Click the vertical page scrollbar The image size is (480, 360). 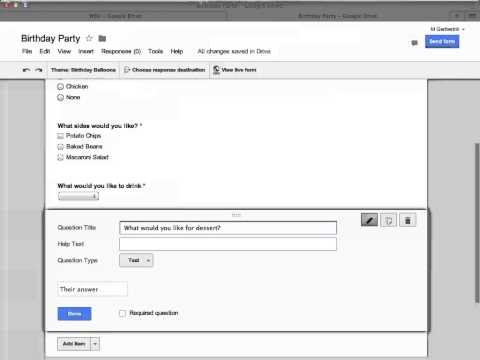(477, 223)
